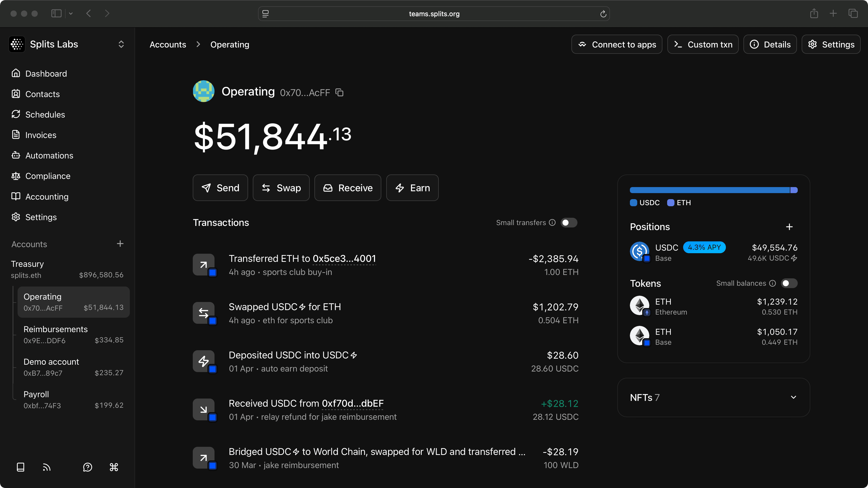Click the feed icon in sidebar footer
The width and height of the screenshot is (868, 488).
click(x=46, y=467)
